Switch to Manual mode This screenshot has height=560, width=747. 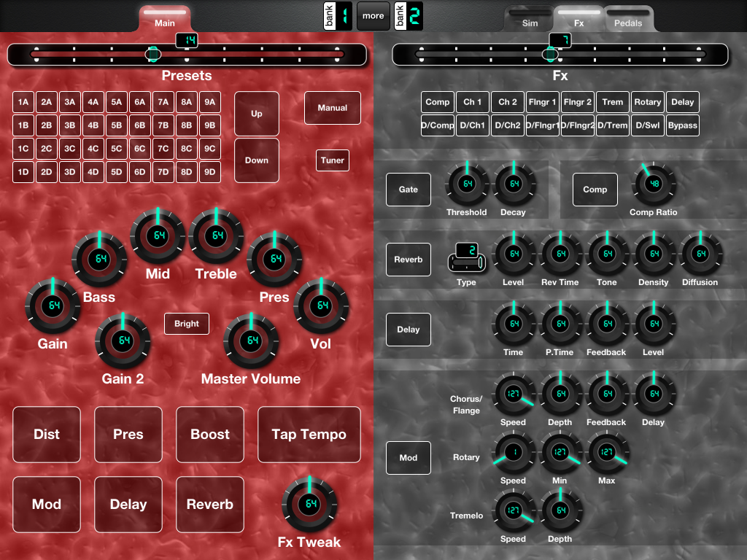point(333,108)
